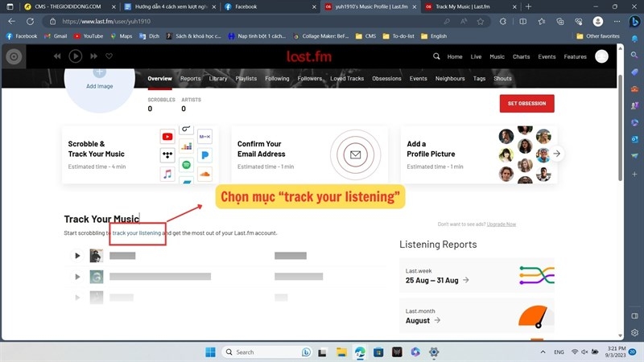Click the heart icon to love the track
This screenshot has height=362, width=644.
pyautogui.click(x=109, y=56)
